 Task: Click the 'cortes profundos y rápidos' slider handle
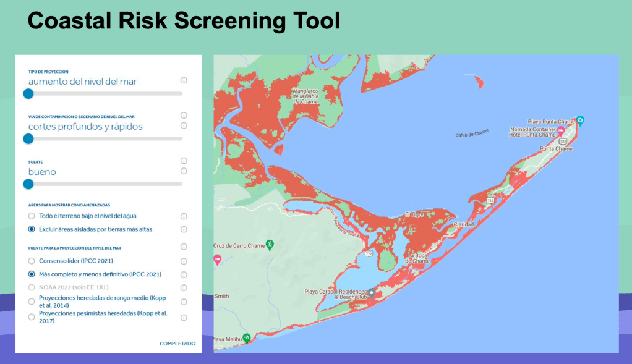click(28, 138)
